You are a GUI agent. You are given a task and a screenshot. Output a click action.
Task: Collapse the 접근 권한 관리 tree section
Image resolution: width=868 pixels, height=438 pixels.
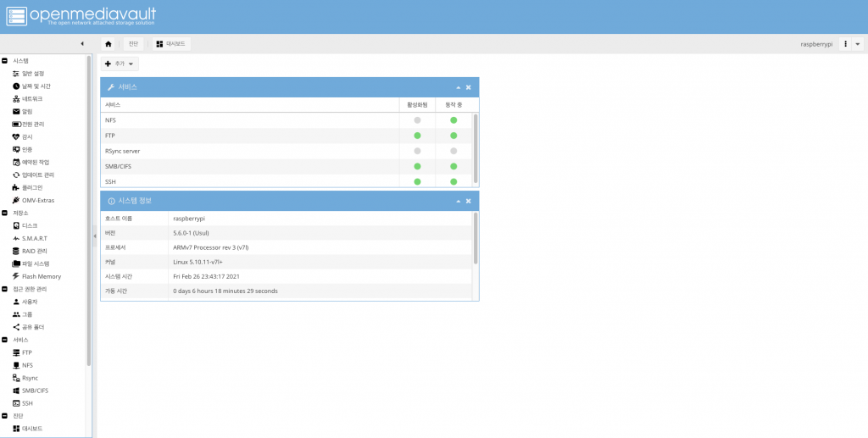[4, 289]
